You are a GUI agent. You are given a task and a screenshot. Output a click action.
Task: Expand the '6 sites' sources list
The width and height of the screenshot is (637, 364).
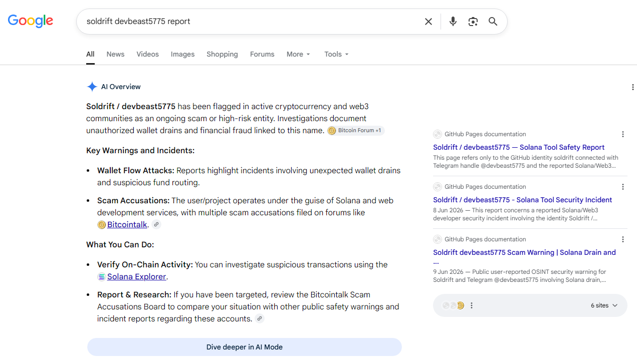click(604, 305)
